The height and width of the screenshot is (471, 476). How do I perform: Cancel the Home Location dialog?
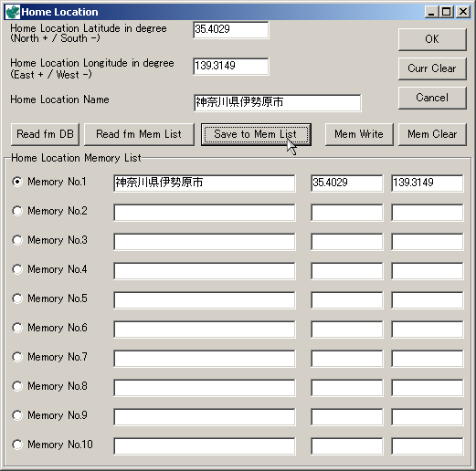(x=432, y=98)
